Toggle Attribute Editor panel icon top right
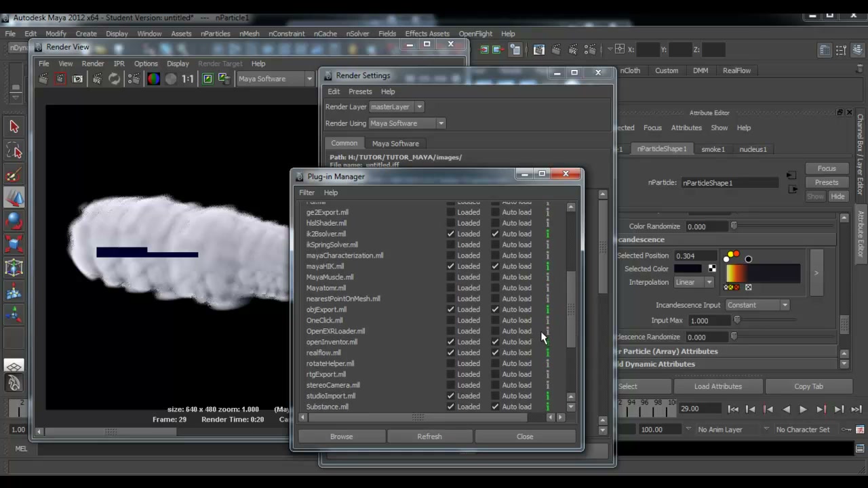 click(x=825, y=50)
